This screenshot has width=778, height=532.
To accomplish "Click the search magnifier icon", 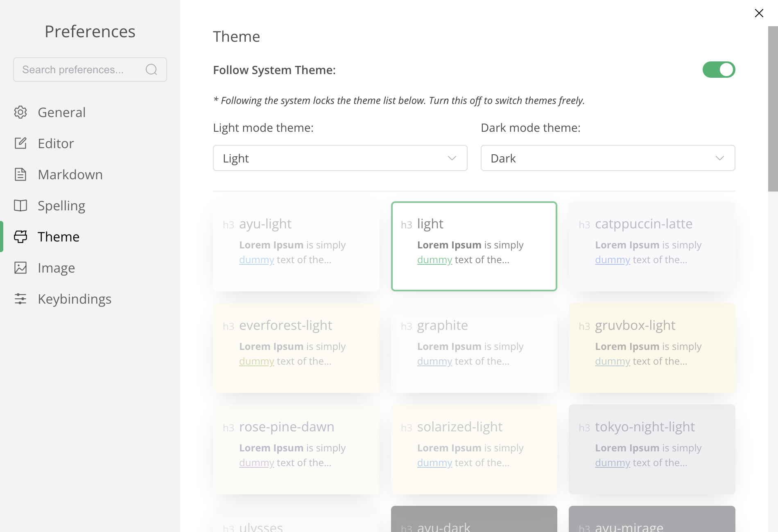I will pyautogui.click(x=152, y=70).
